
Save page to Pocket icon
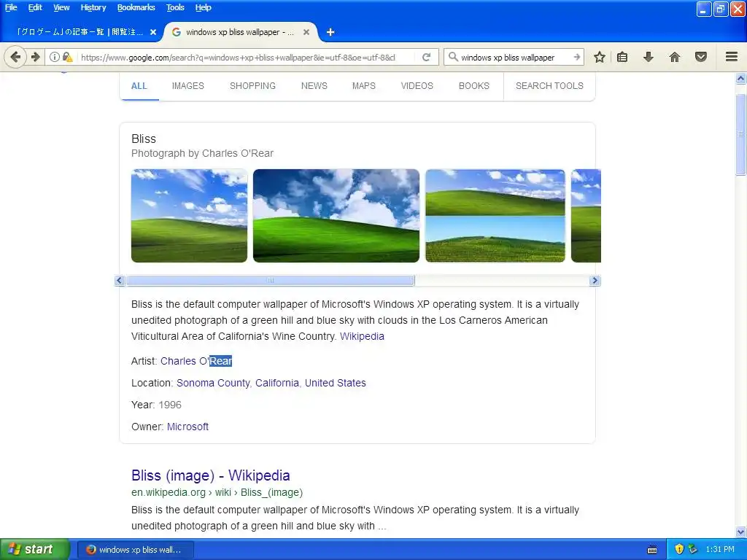[700, 57]
